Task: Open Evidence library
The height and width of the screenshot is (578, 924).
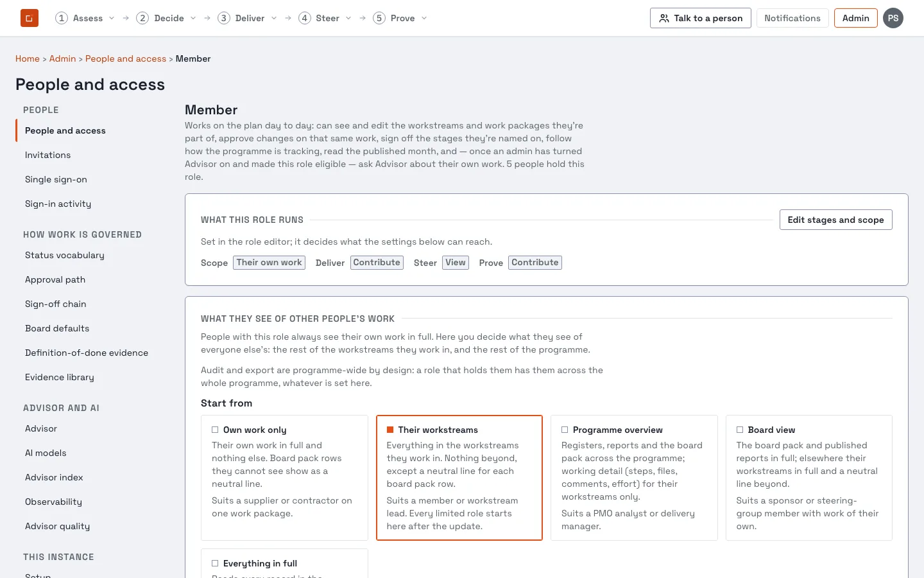Action: tap(59, 377)
